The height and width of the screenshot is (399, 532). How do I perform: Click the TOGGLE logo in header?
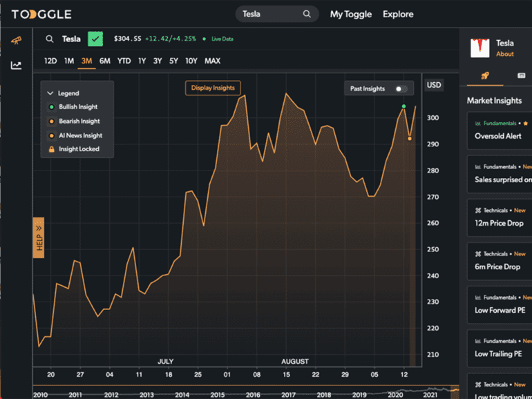point(41,14)
